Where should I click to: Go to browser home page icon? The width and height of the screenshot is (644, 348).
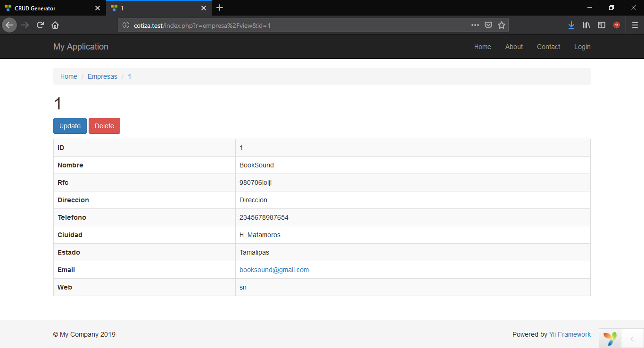(x=55, y=25)
